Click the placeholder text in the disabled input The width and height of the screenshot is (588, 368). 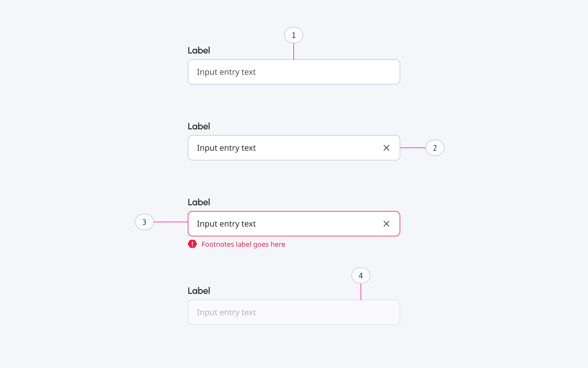click(226, 312)
